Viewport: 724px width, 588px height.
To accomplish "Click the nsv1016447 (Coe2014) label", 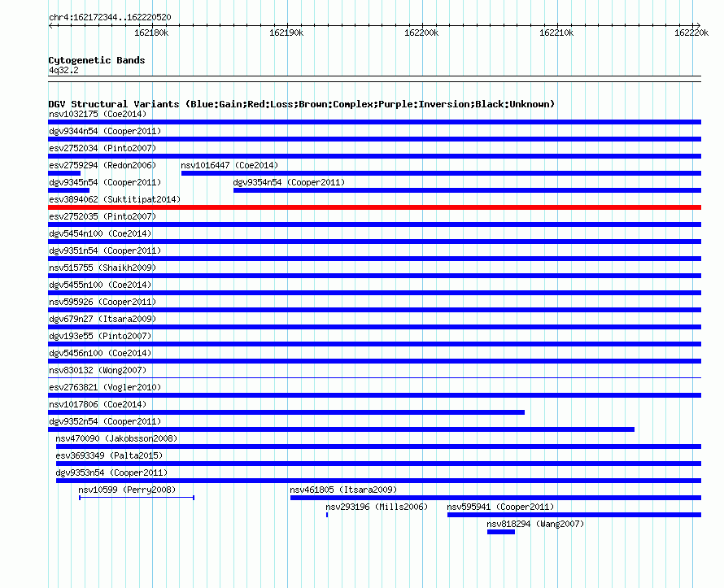I will (x=229, y=165).
